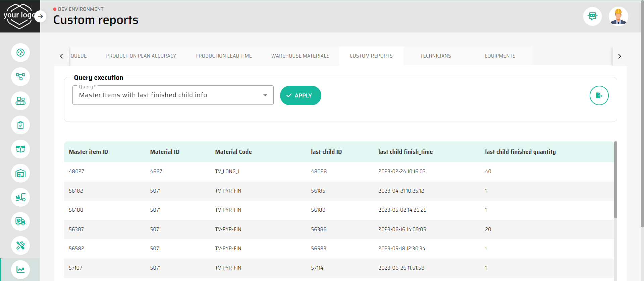This screenshot has height=281, width=644.
Task: Click the workflow diagram sidebar icon
Action: click(x=20, y=77)
